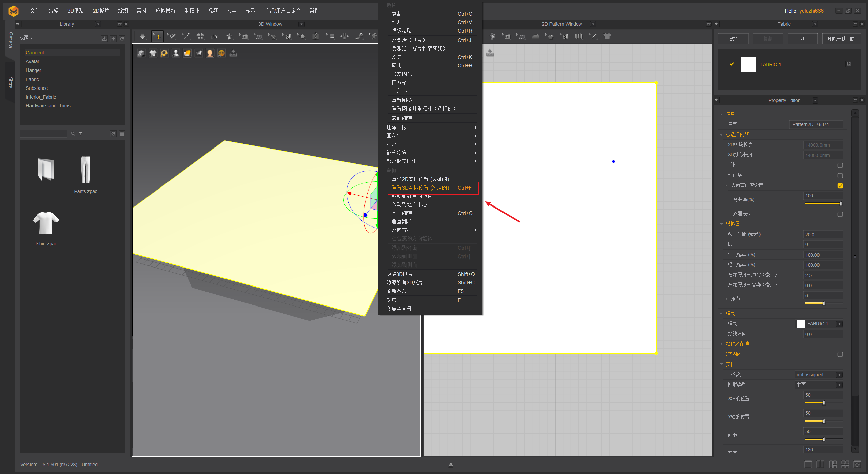The height and width of the screenshot is (474, 868).
Task: Click the FABRIC 1 white color swatch
Action: pos(748,64)
